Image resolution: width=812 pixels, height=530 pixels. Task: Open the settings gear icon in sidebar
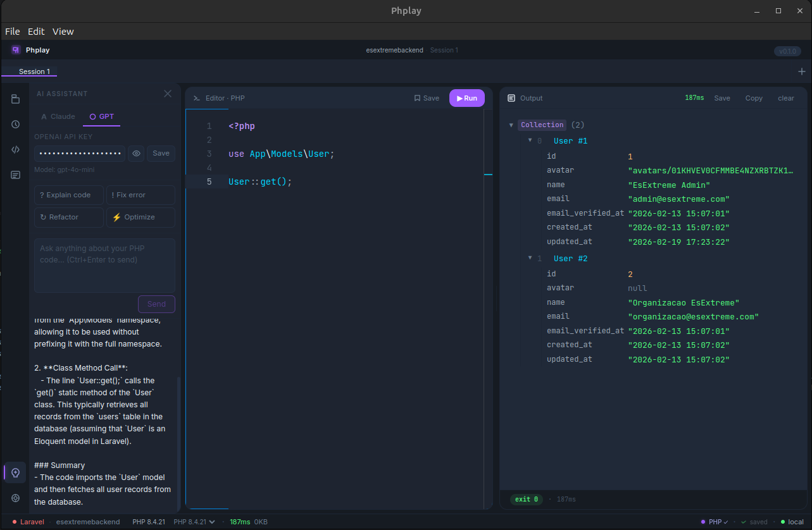[x=15, y=498]
